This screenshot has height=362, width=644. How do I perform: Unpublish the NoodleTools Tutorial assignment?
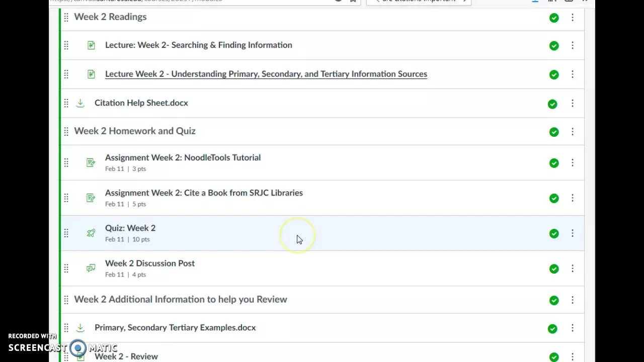pyautogui.click(x=554, y=163)
